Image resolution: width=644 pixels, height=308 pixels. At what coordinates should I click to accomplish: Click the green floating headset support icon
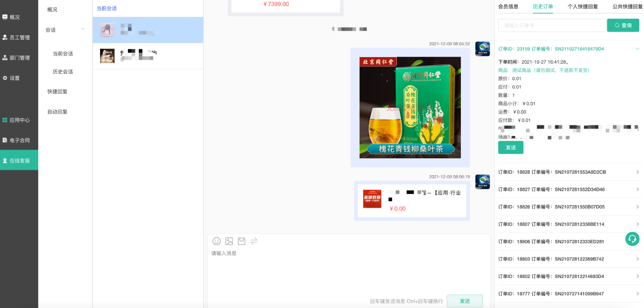click(x=632, y=239)
